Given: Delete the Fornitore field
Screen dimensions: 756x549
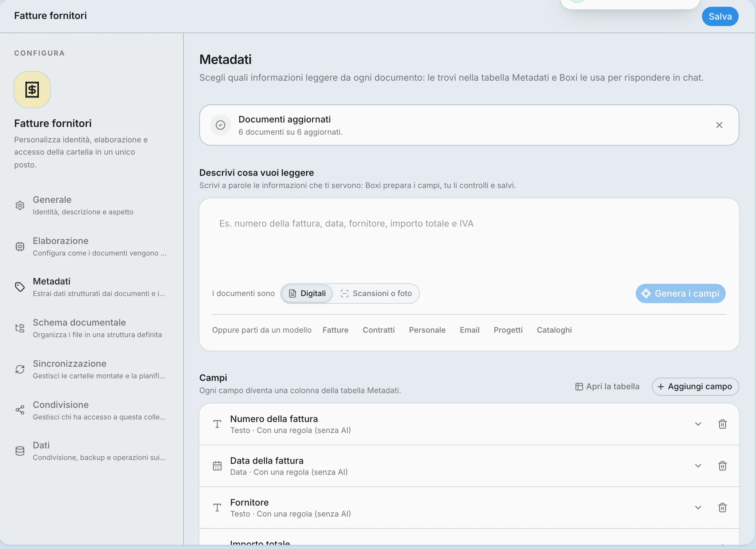Looking at the screenshot, I should tap(722, 507).
